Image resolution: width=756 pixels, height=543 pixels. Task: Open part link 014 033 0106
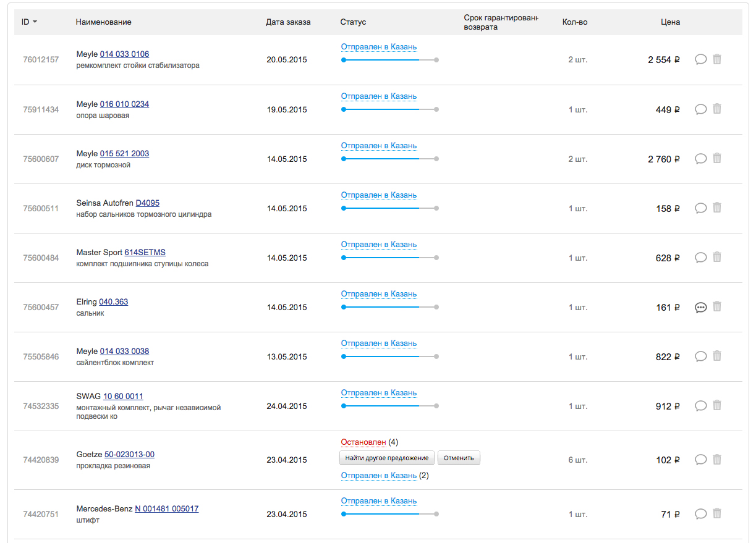[x=124, y=54]
